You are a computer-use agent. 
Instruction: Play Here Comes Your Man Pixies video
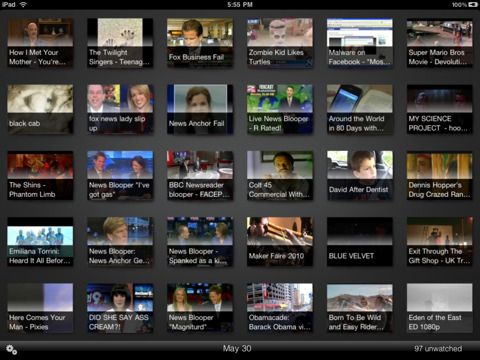click(40, 308)
